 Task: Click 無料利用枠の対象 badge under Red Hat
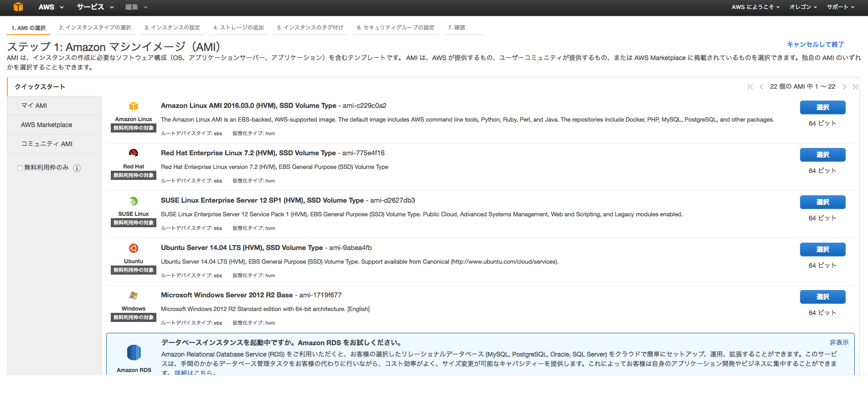(134, 175)
